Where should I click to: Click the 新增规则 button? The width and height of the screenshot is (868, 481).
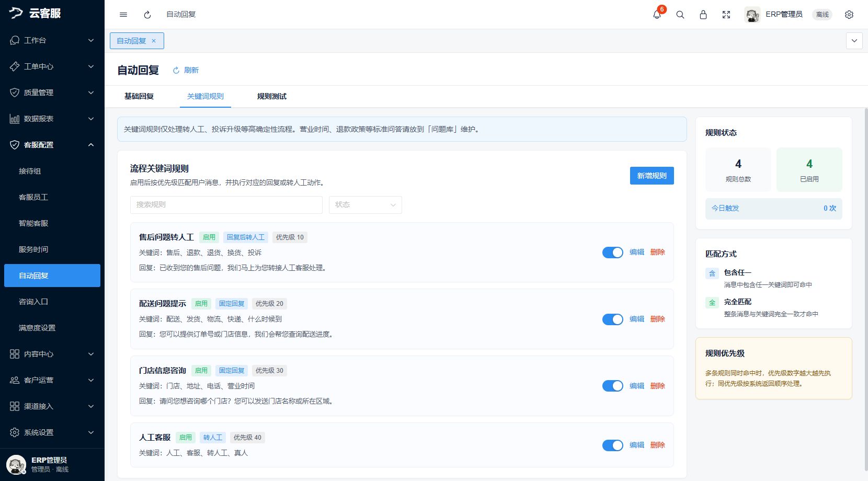652,176
